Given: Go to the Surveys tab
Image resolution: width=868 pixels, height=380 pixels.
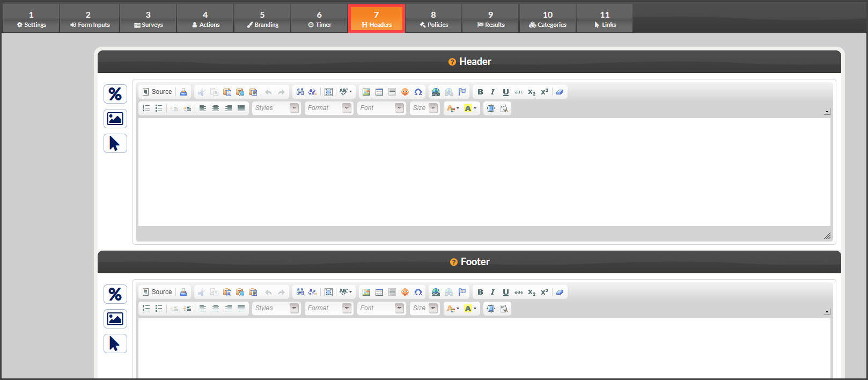Looking at the screenshot, I should [x=148, y=19].
